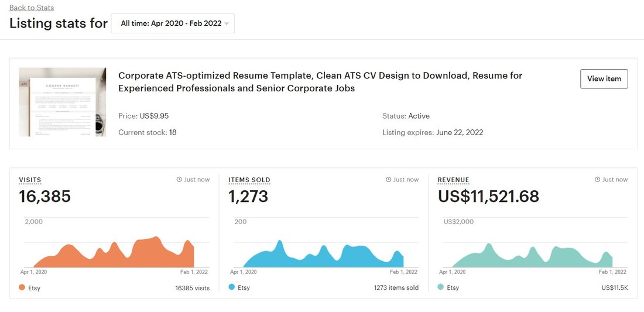Click the Price: US$9.95 text

143,116
